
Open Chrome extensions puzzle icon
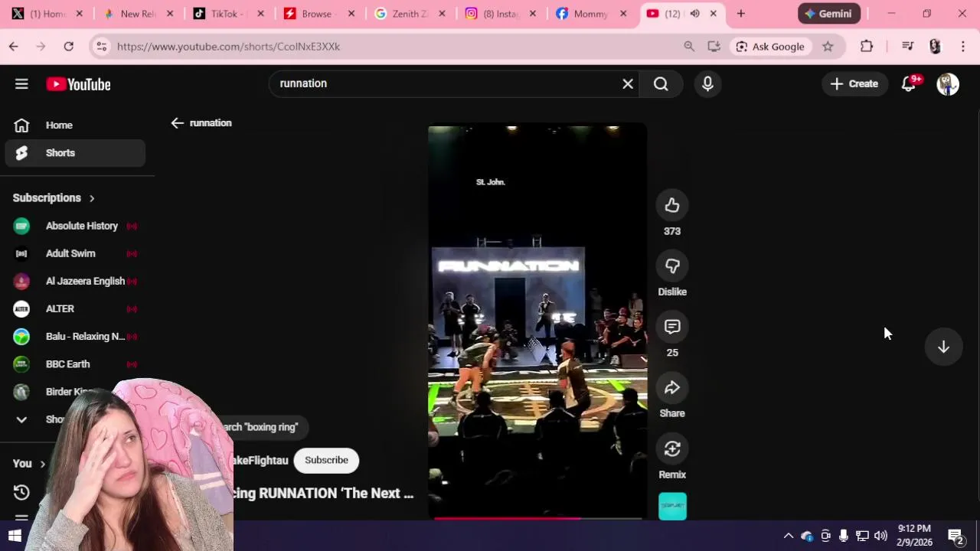pyautogui.click(x=867, y=47)
